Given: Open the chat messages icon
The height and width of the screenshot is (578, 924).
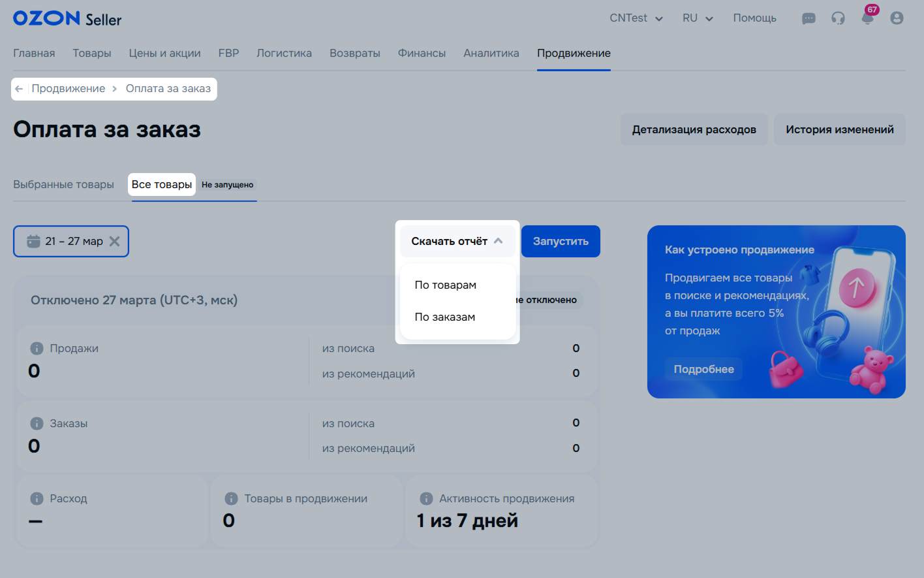Looking at the screenshot, I should point(808,18).
